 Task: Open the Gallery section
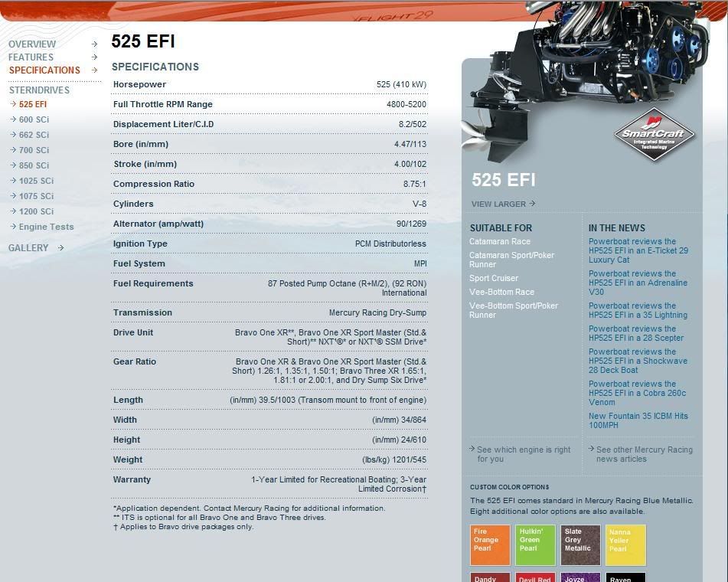point(28,247)
